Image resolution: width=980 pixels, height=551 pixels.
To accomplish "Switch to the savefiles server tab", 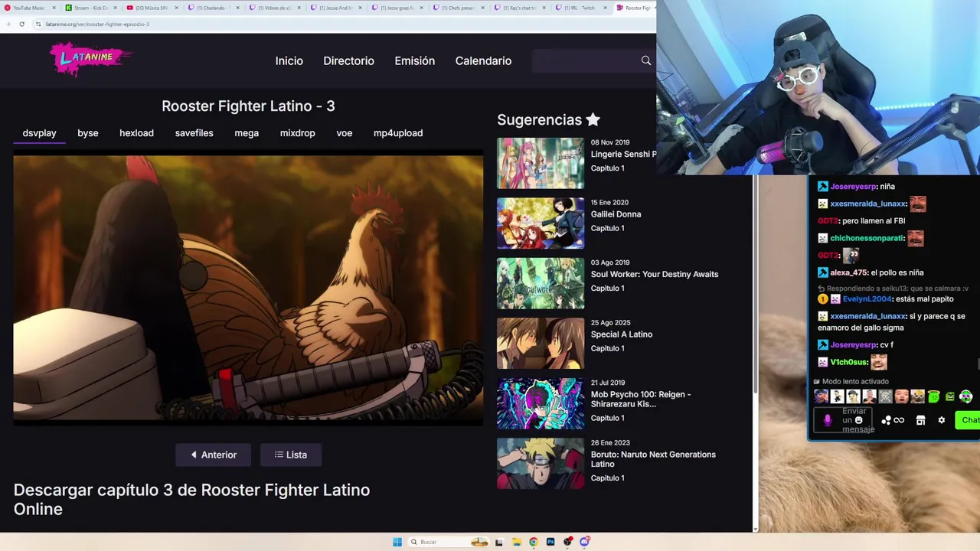I will click(194, 133).
